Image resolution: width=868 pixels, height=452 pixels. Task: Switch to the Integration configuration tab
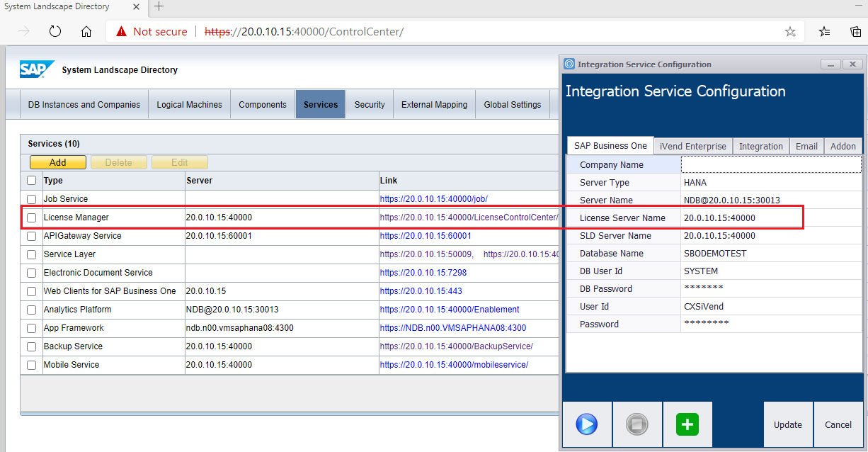pyautogui.click(x=761, y=146)
